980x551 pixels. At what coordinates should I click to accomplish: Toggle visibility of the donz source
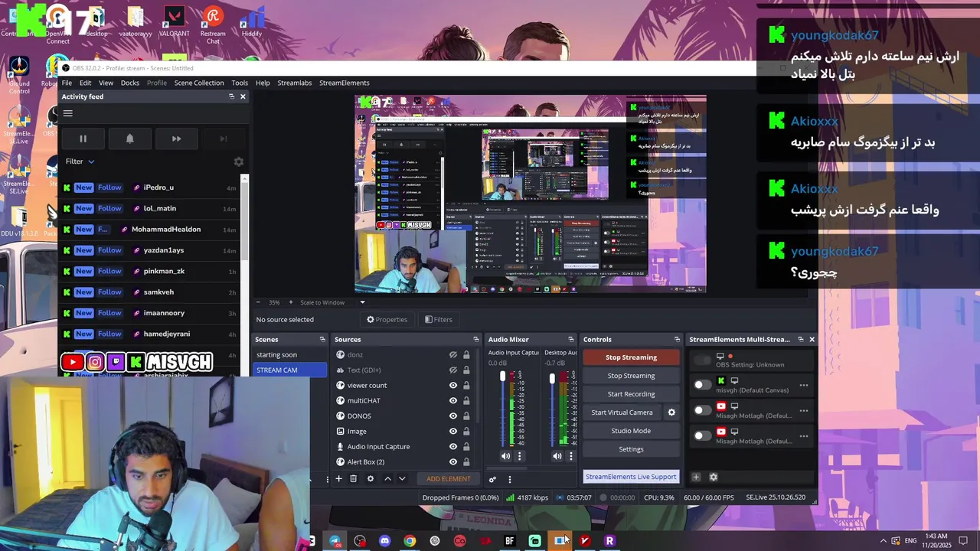[x=453, y=355]
